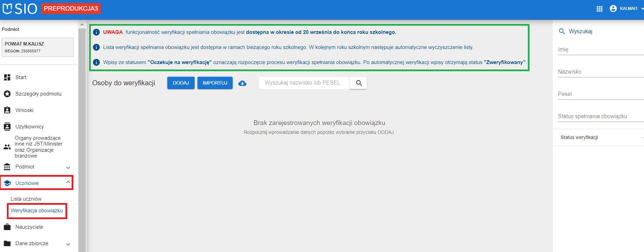Open the apps grid icon
Viewport: 644px width, 252px height.
599,9
